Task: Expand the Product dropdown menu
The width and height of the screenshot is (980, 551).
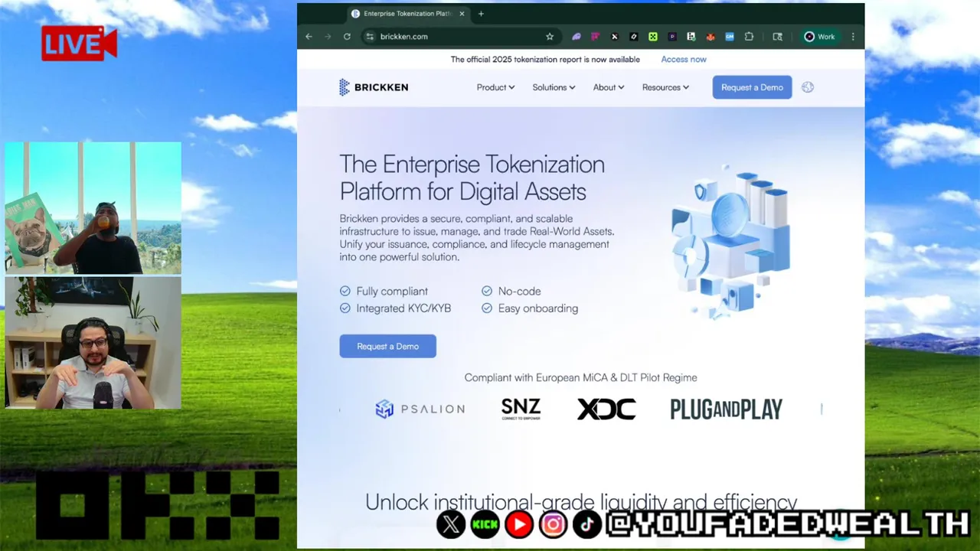Action: [495, 87]
